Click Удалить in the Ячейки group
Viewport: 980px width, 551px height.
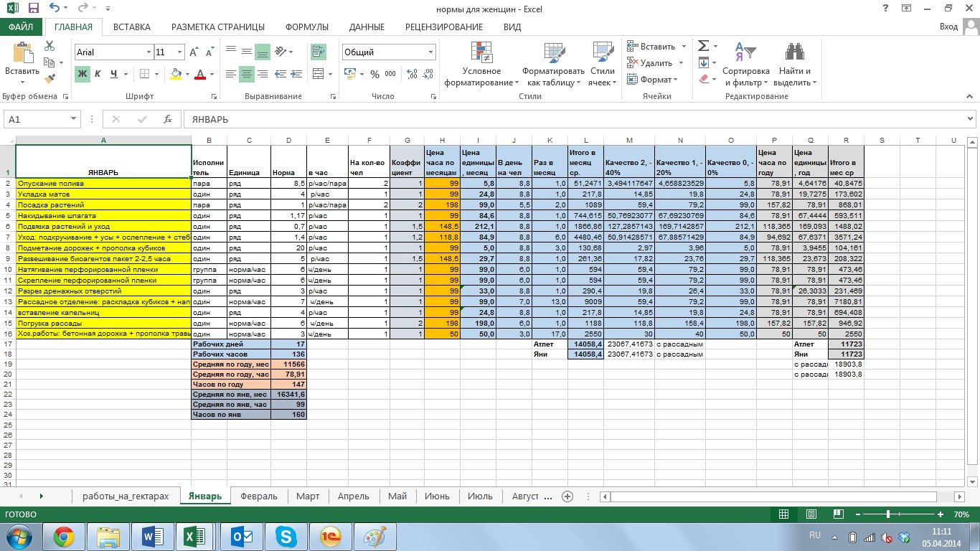pos(656,63)
